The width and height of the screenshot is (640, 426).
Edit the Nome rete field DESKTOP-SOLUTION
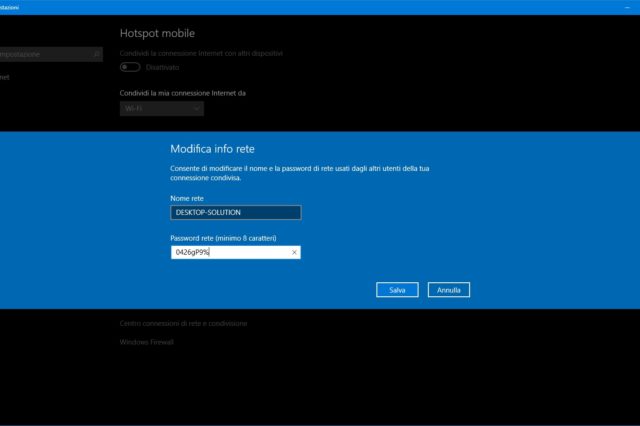tap(236, 212)
